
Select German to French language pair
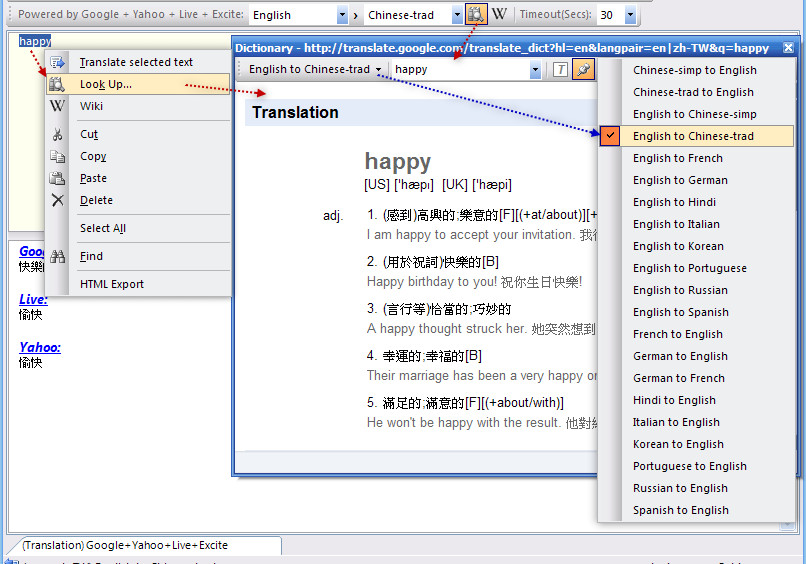(697, 378)
